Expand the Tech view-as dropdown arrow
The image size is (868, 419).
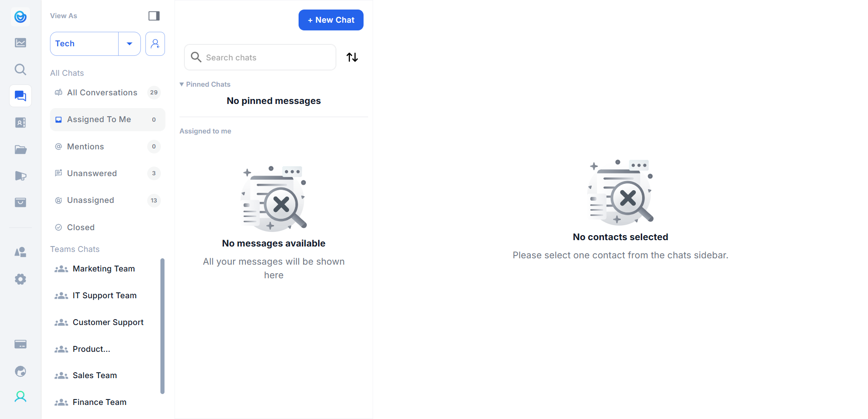130,44
